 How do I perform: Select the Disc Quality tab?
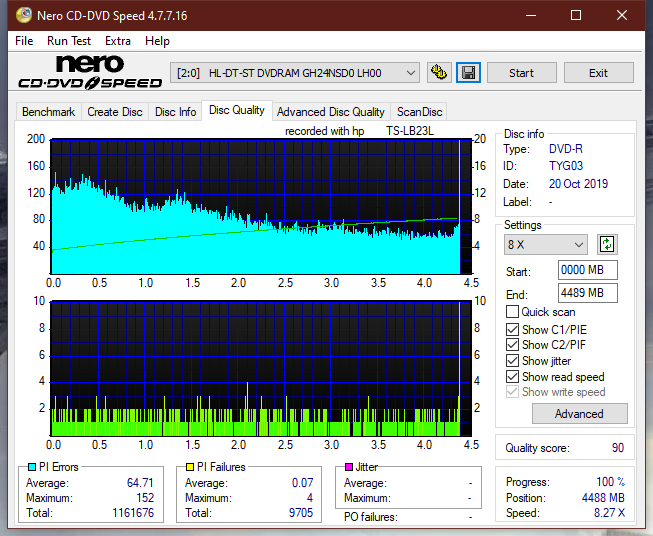[x=237, y=110]
